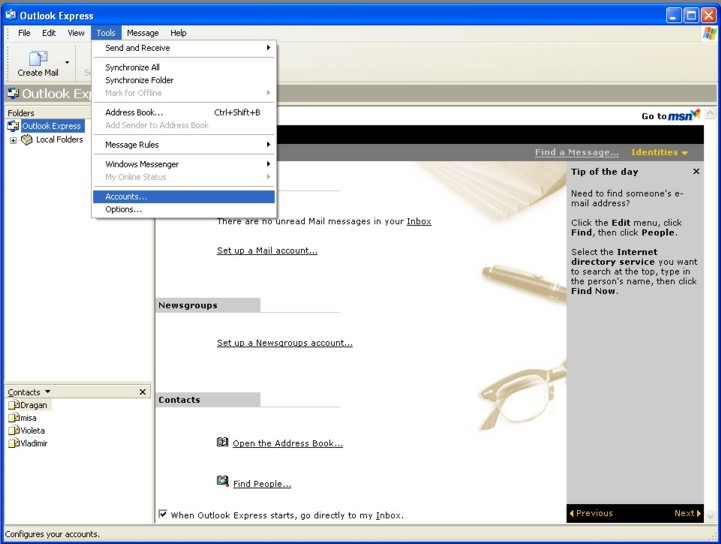The height and width of the screenshot is (544, 721).
Task: Open the View menu
Action: (x=76, y=33)
